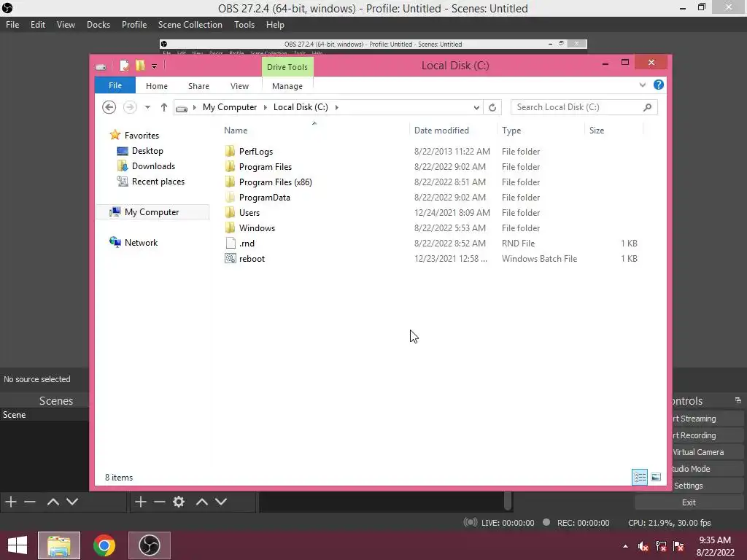Select Desktop in Favorites
Viewport: 747px width, 560px height.
[147, 151]
